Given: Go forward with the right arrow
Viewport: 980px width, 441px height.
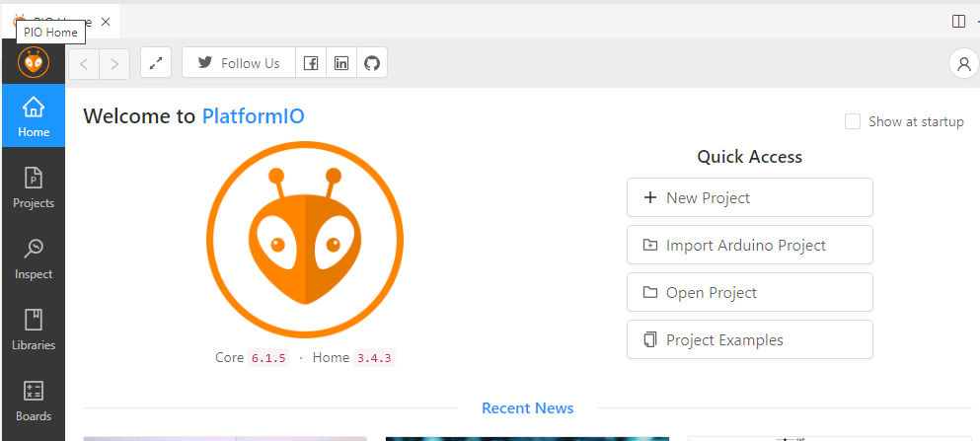Looking at the screenshot, I should pos(114,64).
